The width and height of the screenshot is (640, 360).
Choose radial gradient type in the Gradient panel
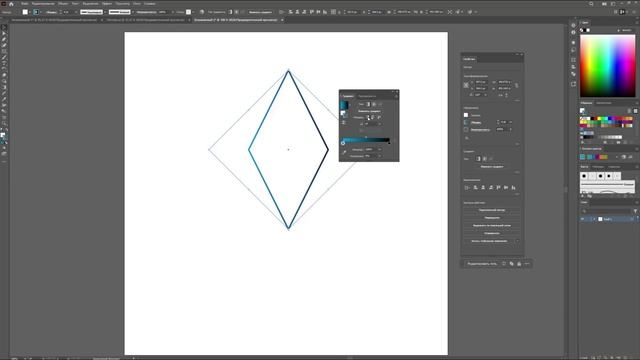click(x=374, y=104)
